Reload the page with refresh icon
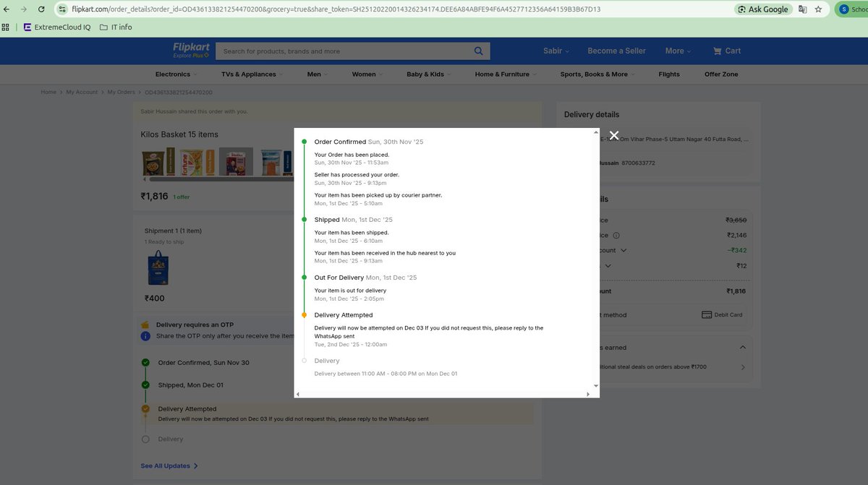 [x=41, y=9]
